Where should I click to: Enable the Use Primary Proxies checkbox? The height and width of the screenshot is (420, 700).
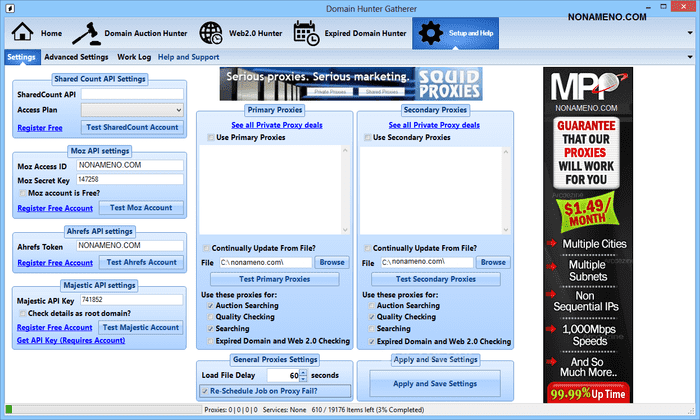coord(209,137)
